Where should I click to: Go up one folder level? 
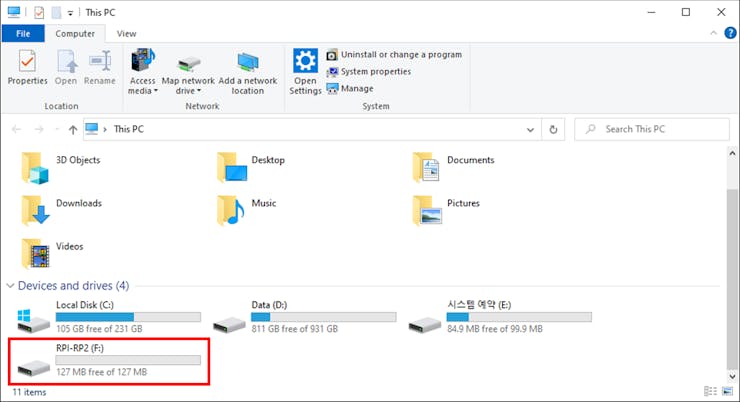tap(73, 129)
